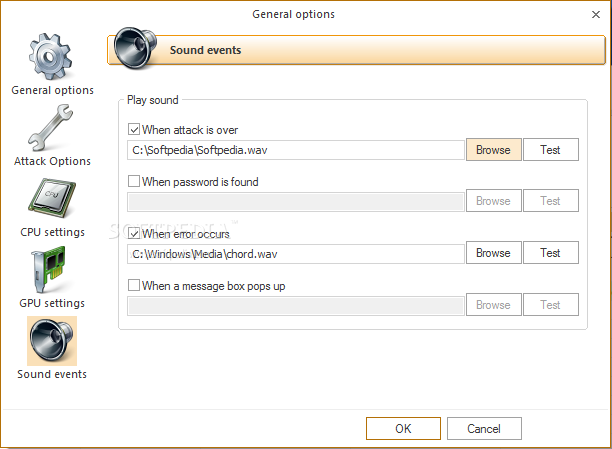Image resolution: width=612 pixels, height=449 pixels.
Task: Enable "When a message box pops up"
Action: tap(134, 286)
